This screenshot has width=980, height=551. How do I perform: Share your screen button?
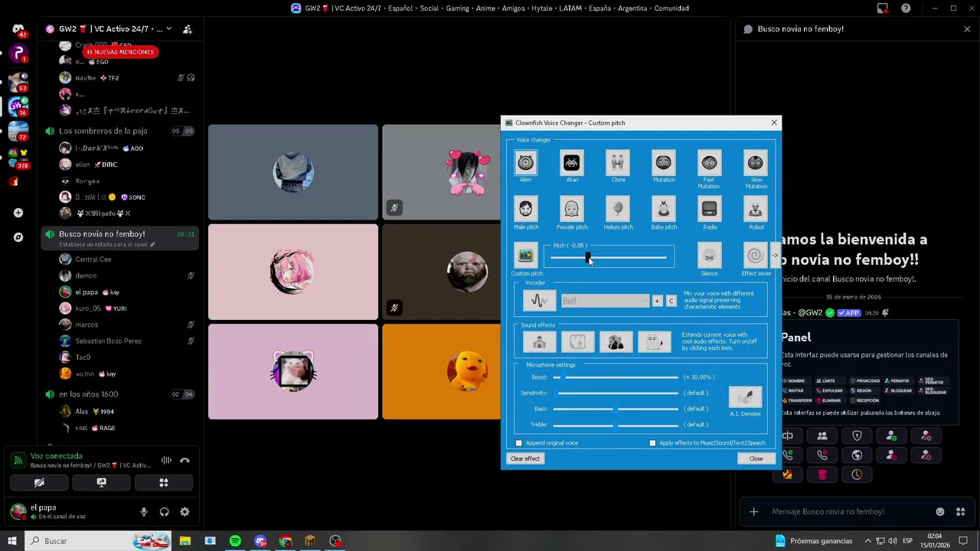click(x=101, y=483)
